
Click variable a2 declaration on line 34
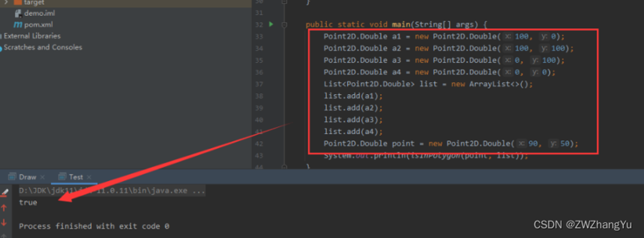pyautogui.click(x=396, y=48)
